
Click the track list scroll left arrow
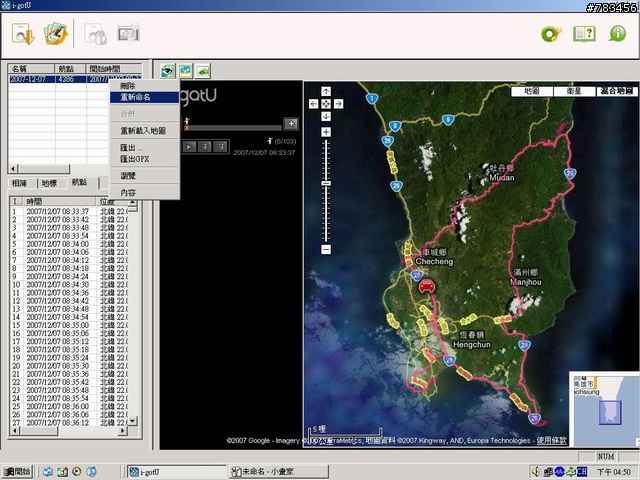[13, 169]
